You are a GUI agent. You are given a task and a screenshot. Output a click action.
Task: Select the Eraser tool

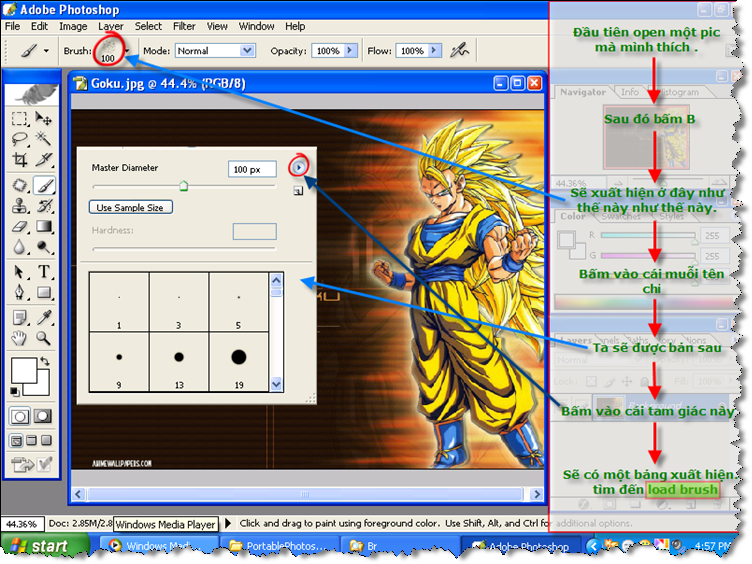pos(19,226)
